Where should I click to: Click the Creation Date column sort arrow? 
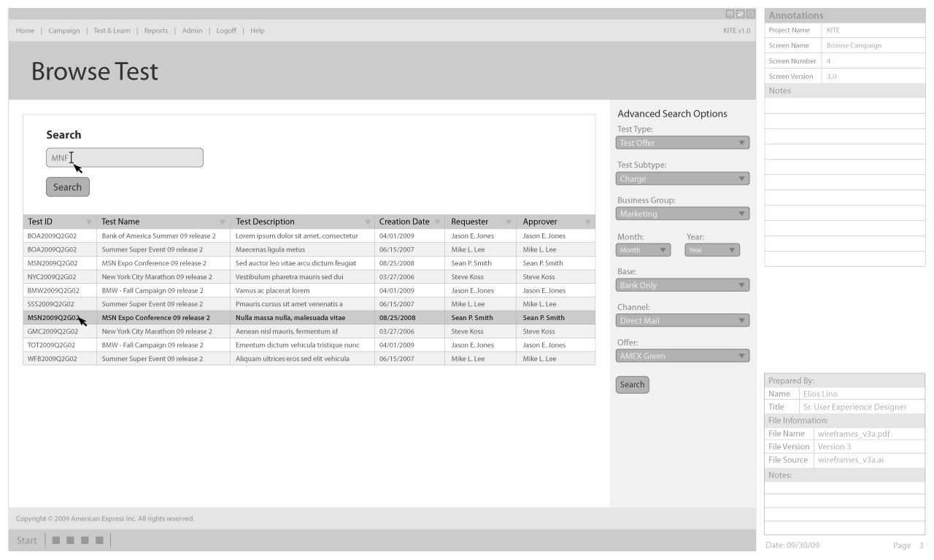click(438, 222)
